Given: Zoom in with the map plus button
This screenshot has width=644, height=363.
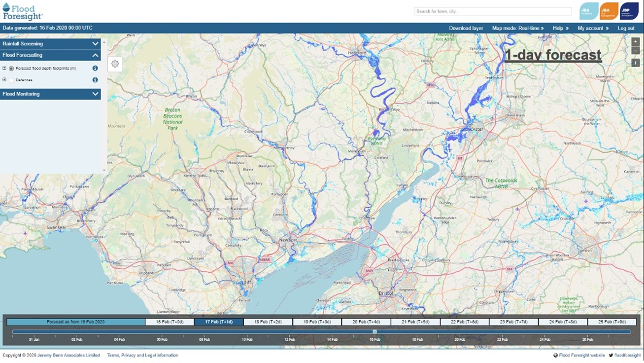Looking at the screenshot, I should pos(636,42).
